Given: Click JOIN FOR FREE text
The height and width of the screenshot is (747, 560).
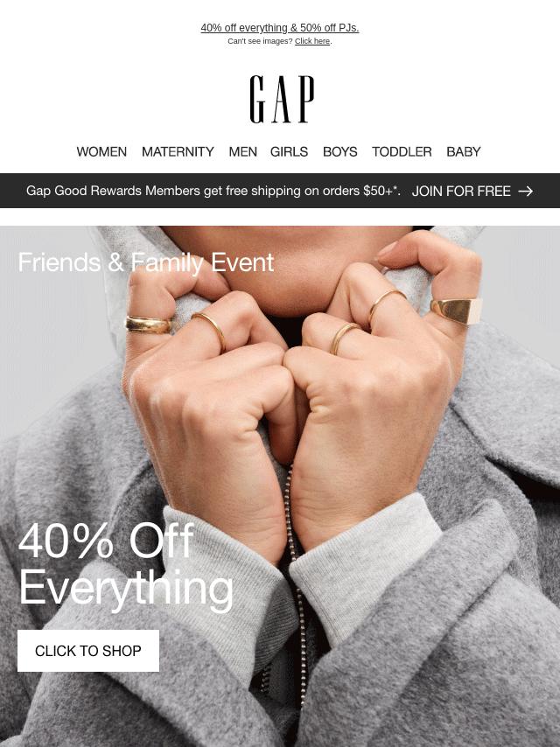Looking at the screenshot, I should (x=461, y=191).
